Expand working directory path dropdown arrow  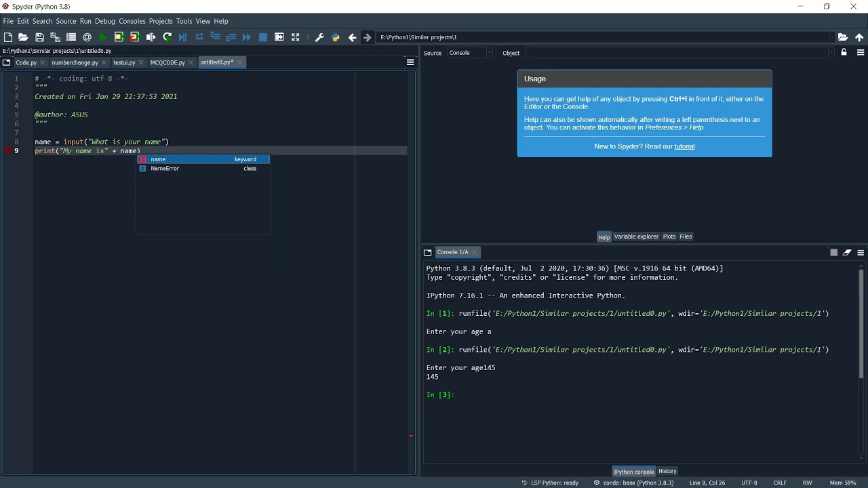click(x=831, y=37)
